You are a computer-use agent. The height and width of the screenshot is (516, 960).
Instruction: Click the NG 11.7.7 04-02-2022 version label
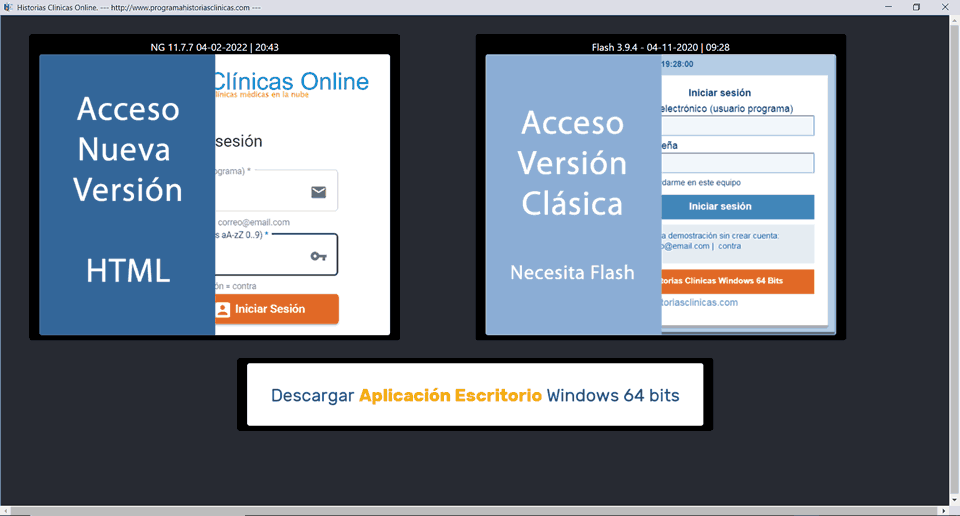click(214, 47)
